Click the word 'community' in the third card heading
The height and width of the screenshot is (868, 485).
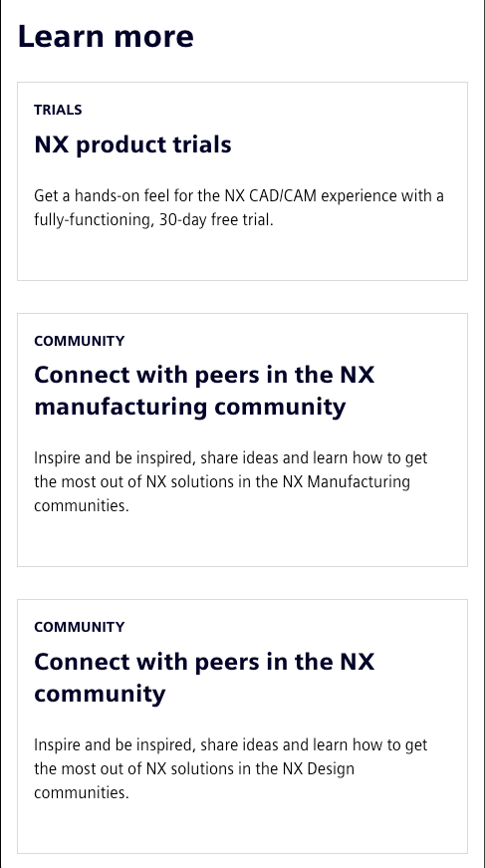100,693
